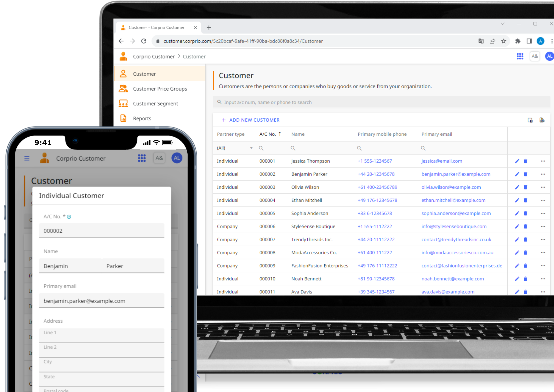
Task: Click the browser address bar URL
Action: [x=243, y=41]
